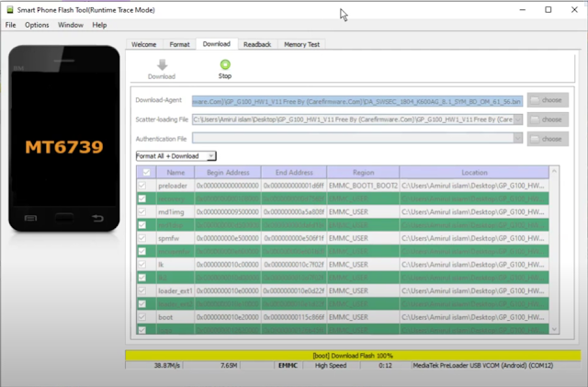588x387 pixels.
Task: Select the Download tab
Action: [x=217, y=44]
